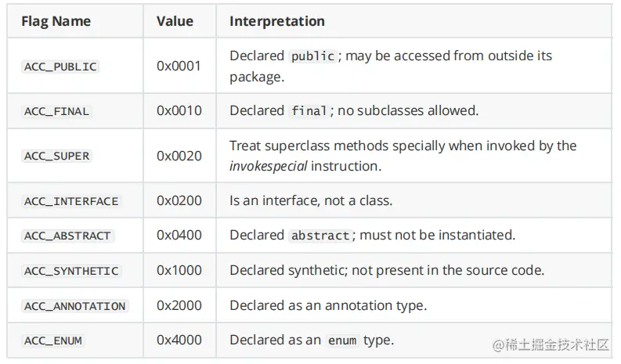Click the Interpretation column header

point(276,22)
